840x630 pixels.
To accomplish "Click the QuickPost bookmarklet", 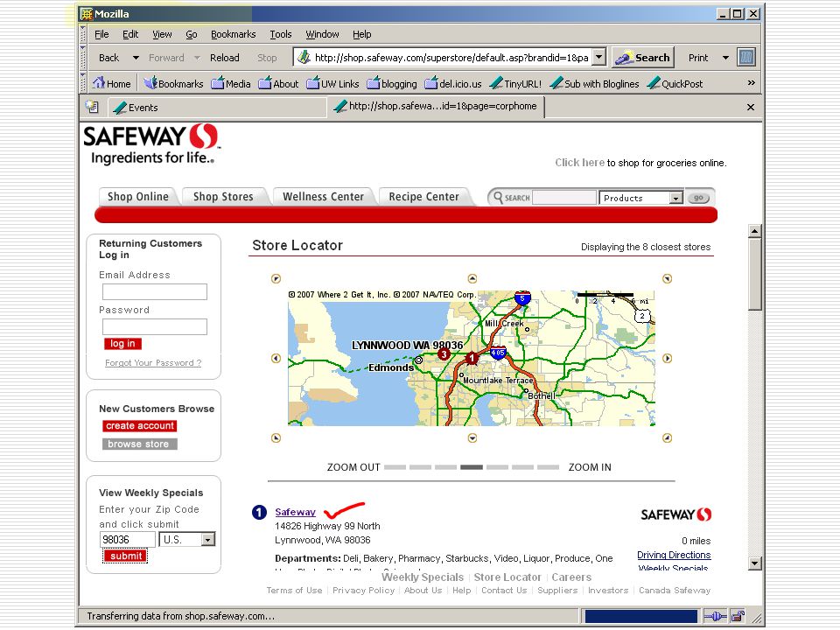I will [x=675, y=84].
